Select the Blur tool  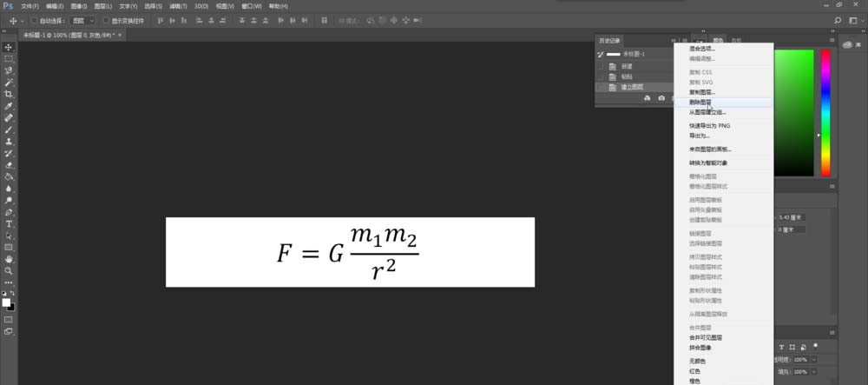[9, 189]
